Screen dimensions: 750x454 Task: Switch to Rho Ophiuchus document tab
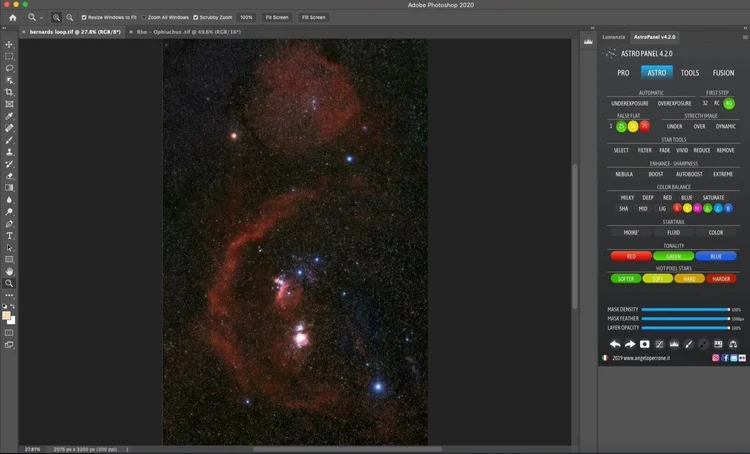coord(188,32)
